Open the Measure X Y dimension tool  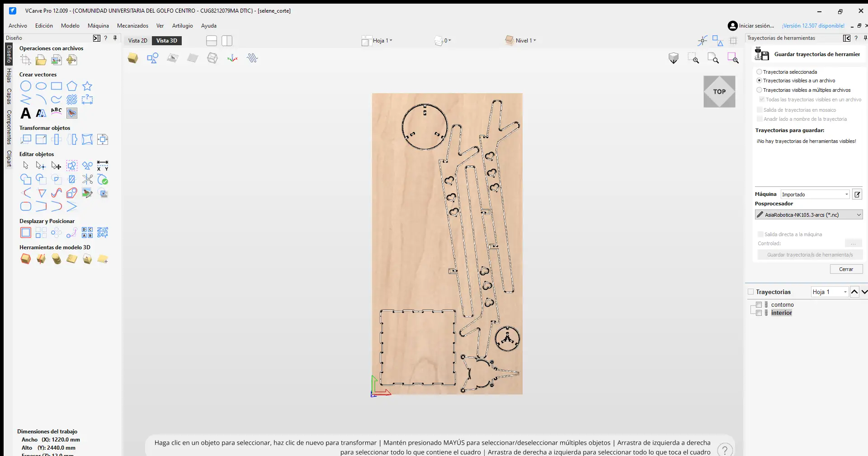coord(103,166)
